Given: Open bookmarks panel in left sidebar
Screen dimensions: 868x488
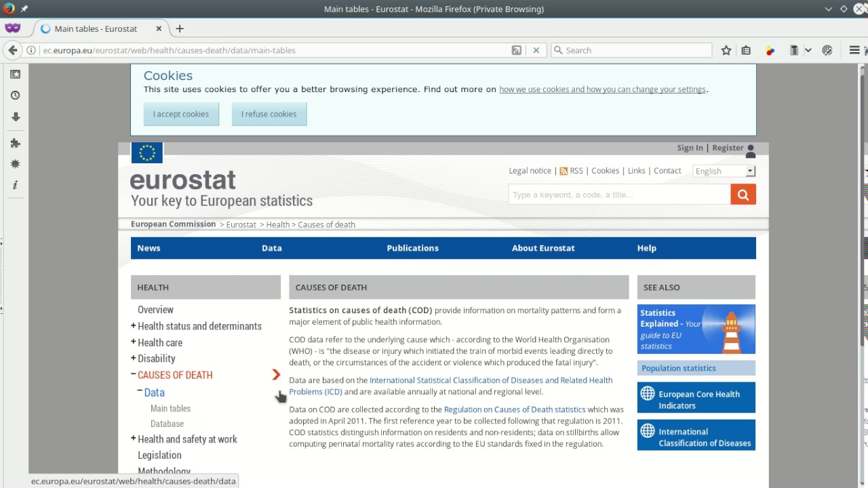Looking at the screenshot, I should 15,75.
